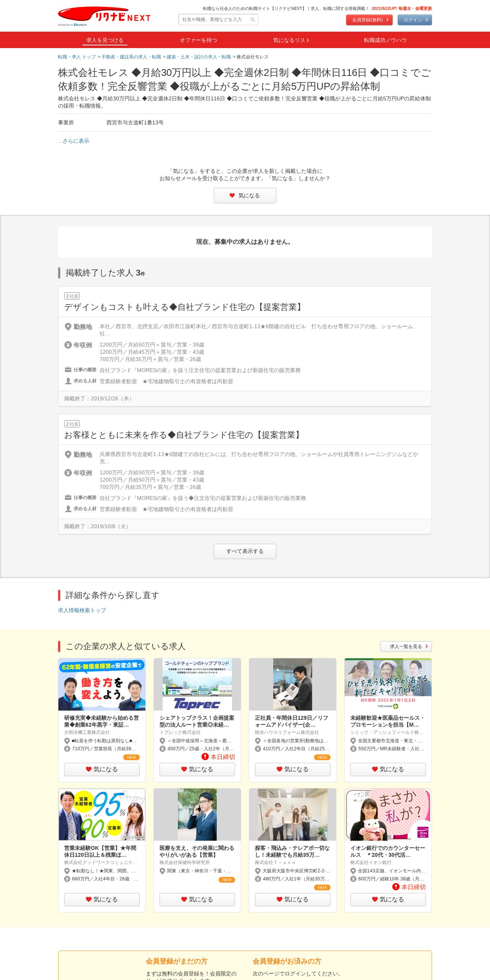Click the 求人一覧を見る button
Viewport: 490px width, 980px height.
pyautogui.click(x=406, y=646)
